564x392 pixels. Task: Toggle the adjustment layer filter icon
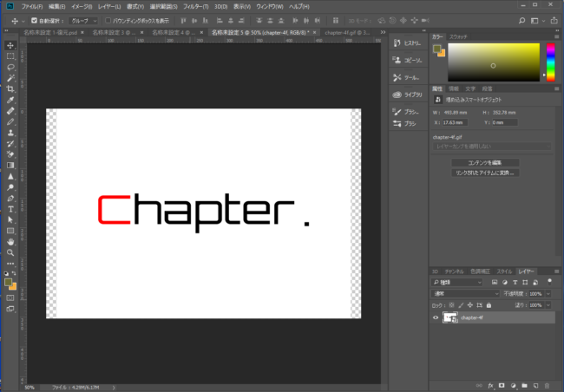[505, 283]
